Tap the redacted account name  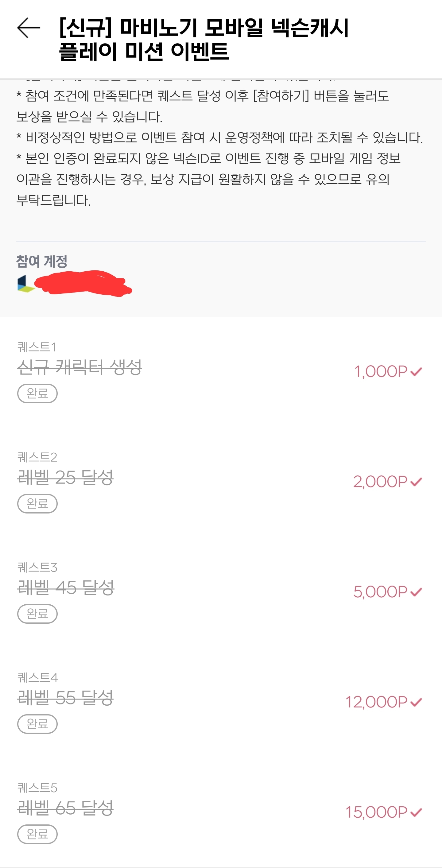83,283
